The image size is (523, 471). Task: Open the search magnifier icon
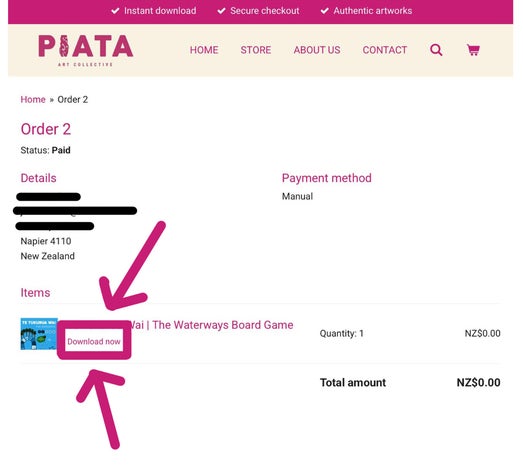pos(436,50)
